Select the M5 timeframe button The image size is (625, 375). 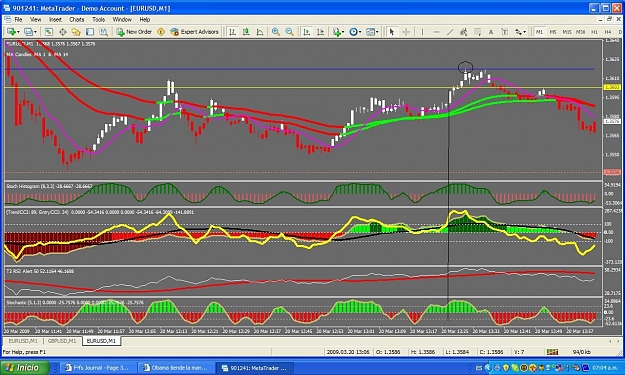point(553,32)
